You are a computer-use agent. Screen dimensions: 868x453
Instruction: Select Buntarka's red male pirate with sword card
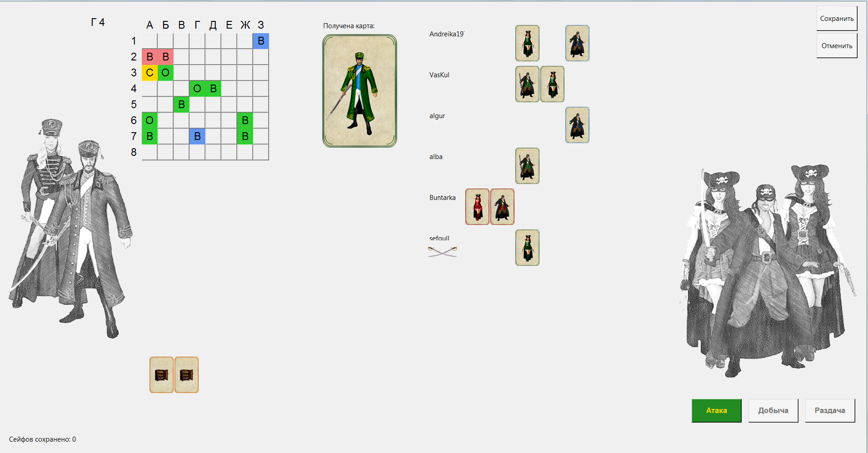[x=502, y=207]
